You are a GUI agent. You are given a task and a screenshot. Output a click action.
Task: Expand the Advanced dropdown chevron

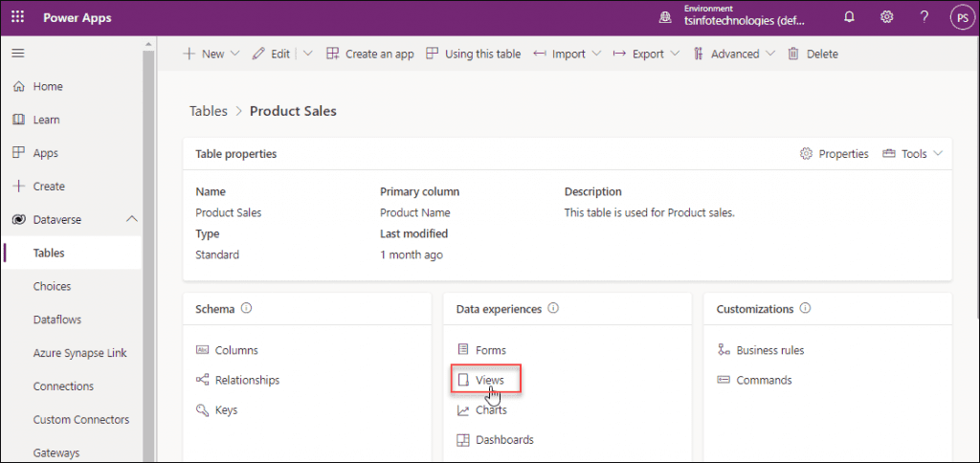770,54
